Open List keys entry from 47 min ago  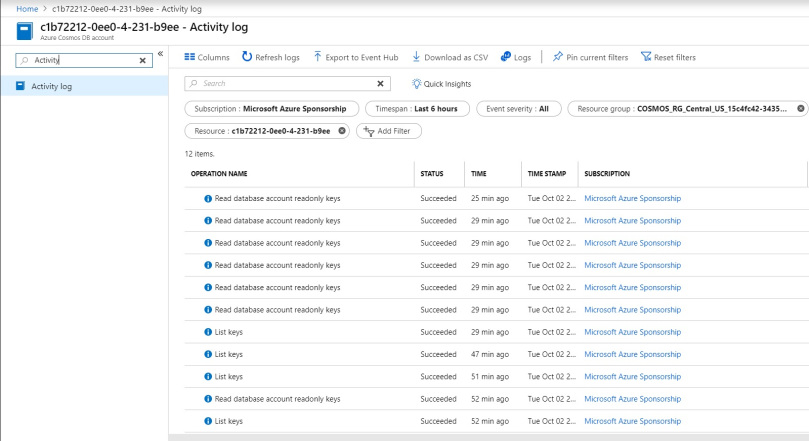pyautogui.click(x=229, y=354)
